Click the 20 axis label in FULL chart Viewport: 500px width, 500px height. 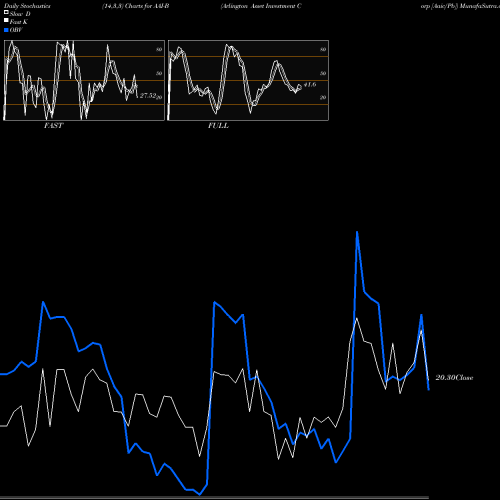pos(323,97)
